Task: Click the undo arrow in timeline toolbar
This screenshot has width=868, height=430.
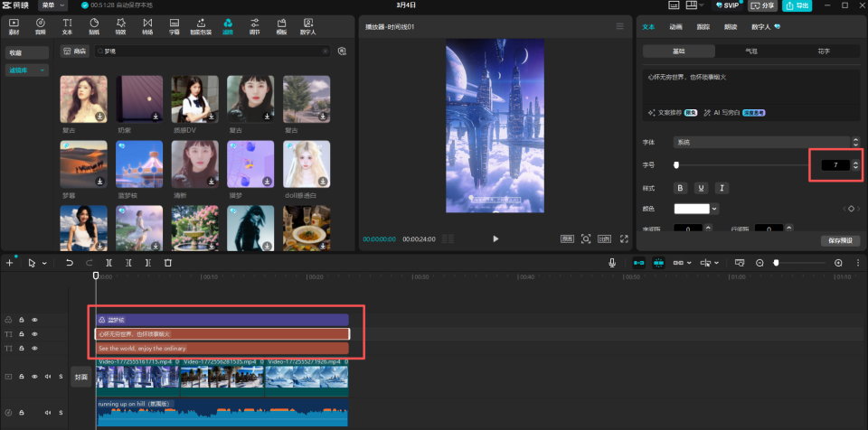Action: tap(70, 263)
